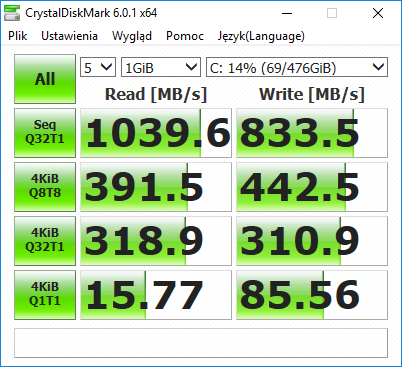
Task: Open the Wygląd menu
Action: click(x=132, y=36)
